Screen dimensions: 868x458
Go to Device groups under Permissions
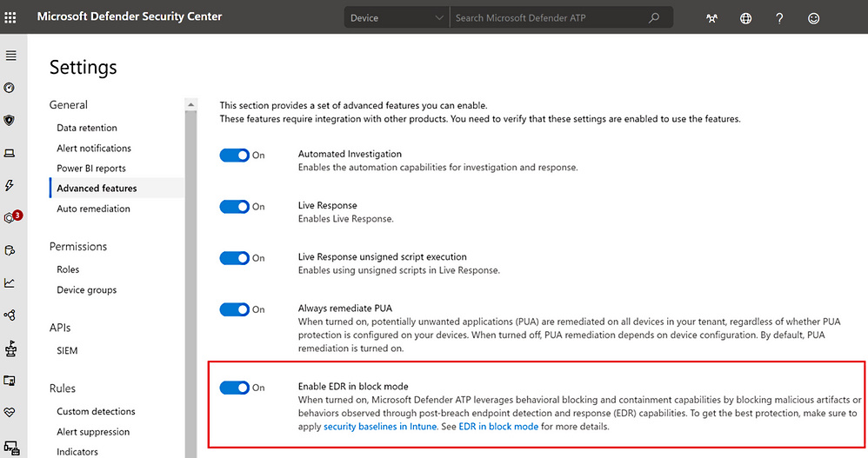point(86,290)
